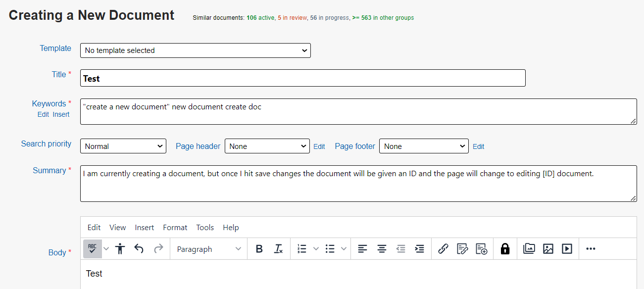This screenshot has width=644, height=289.
Task: Open the Paragraph format dropdown
Action: tap(209, 249)
